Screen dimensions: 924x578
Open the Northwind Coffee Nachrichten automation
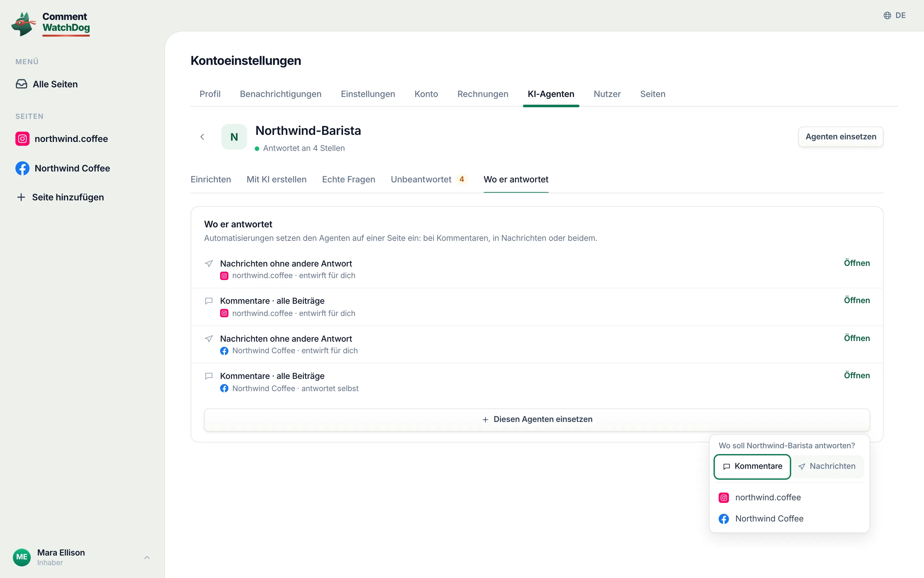(x=857, y=338)
